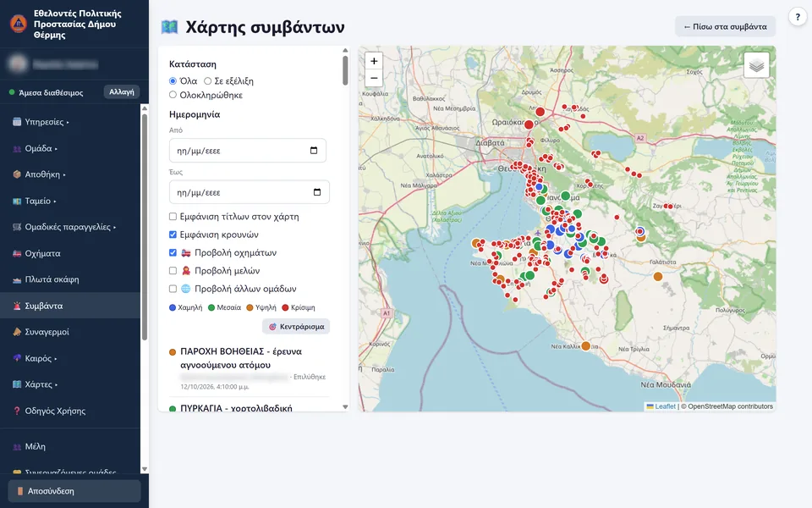Uncheck Εμφάνιση κρουνών checkbox

point(173,235)
